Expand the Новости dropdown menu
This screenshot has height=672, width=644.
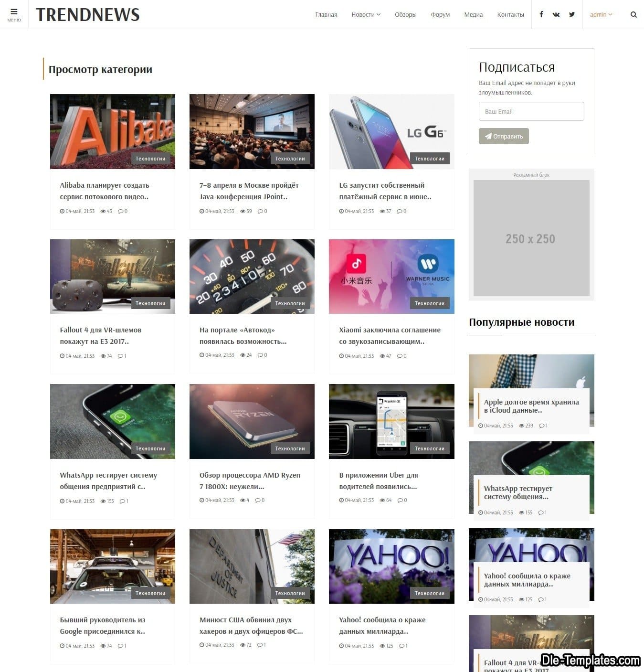click(x=366, y=14)
